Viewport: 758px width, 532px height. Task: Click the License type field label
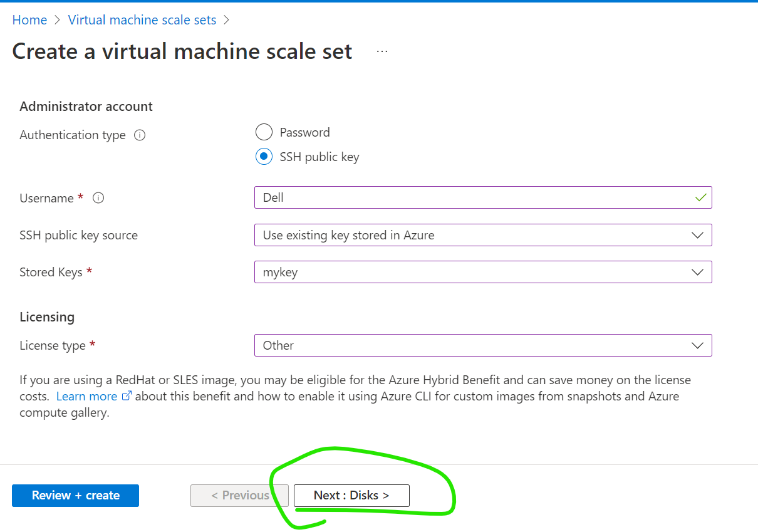coord(57,345)
